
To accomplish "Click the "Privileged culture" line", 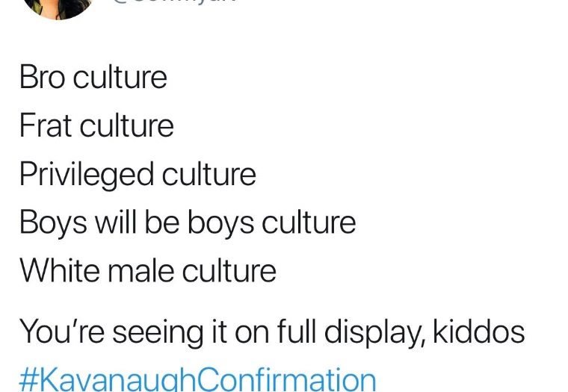I will click(x=138, y=174).
